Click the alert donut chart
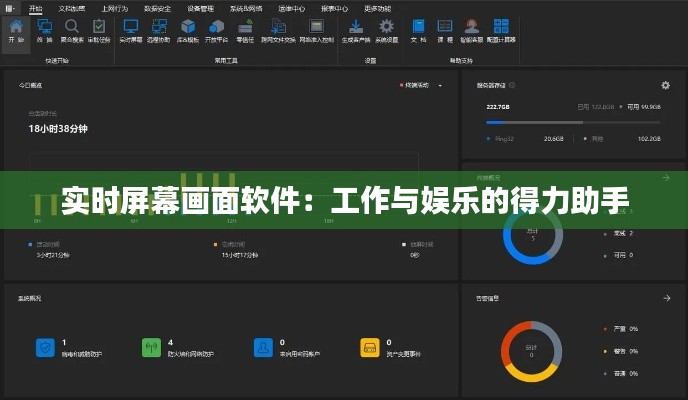This screenshot has height=400, width=688. [x=531, y=351]
